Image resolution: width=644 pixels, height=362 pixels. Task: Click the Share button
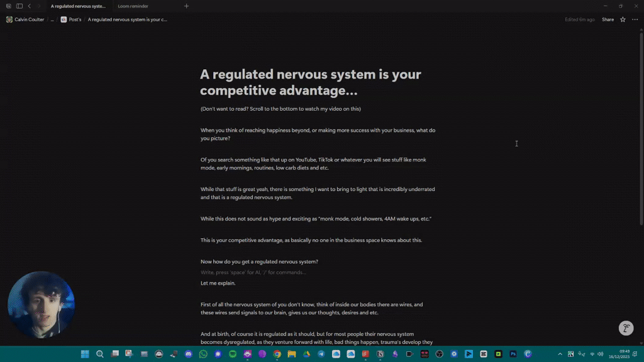coord(608,19)
